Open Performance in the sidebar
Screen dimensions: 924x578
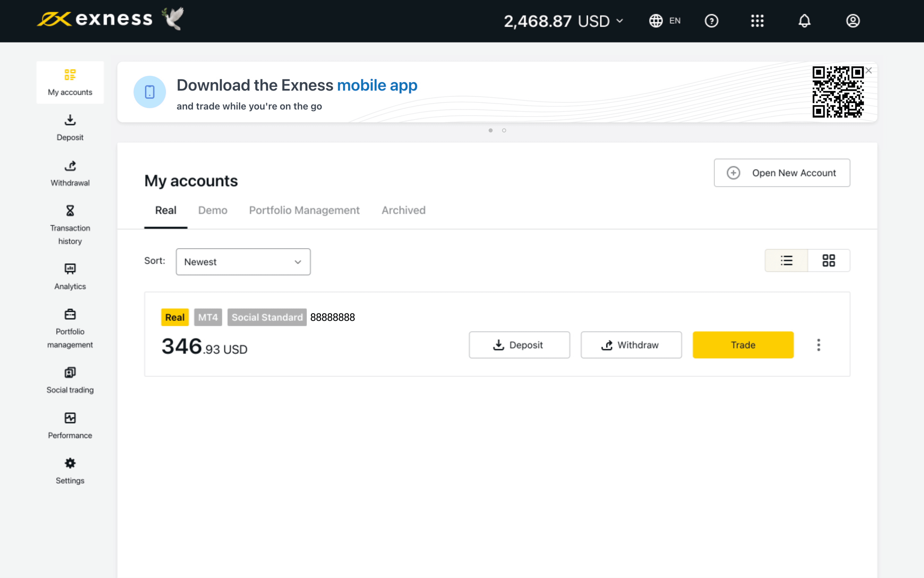[70, 426]
